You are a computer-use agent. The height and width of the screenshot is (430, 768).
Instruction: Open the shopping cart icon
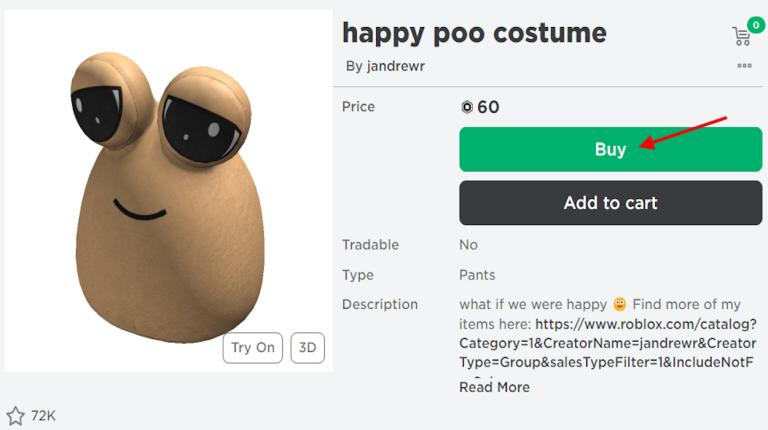(x=741, y=37)
